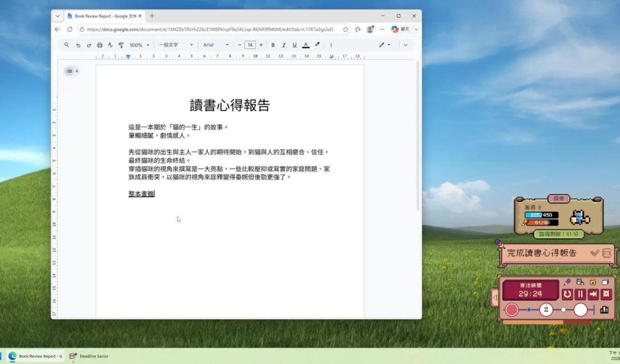Click the hourglass stage marker
This screenshot has width=620, height=364.
(546, 310)
